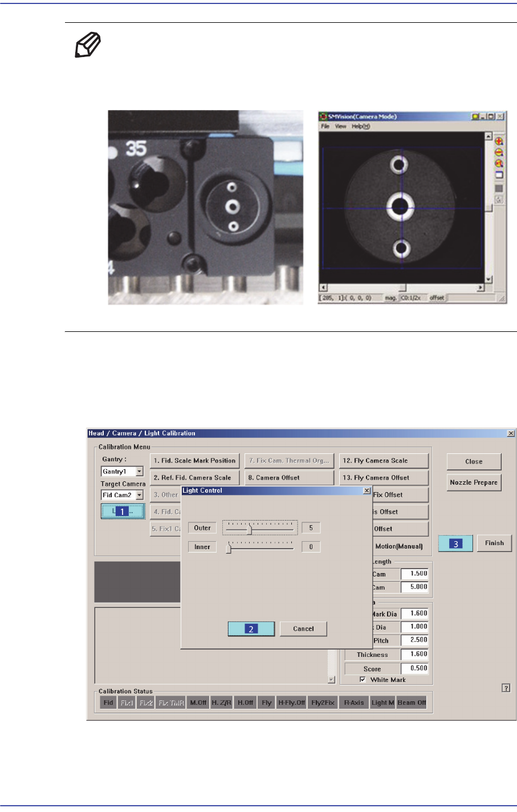Click the Pitch value field 2.500

point(414,640)
